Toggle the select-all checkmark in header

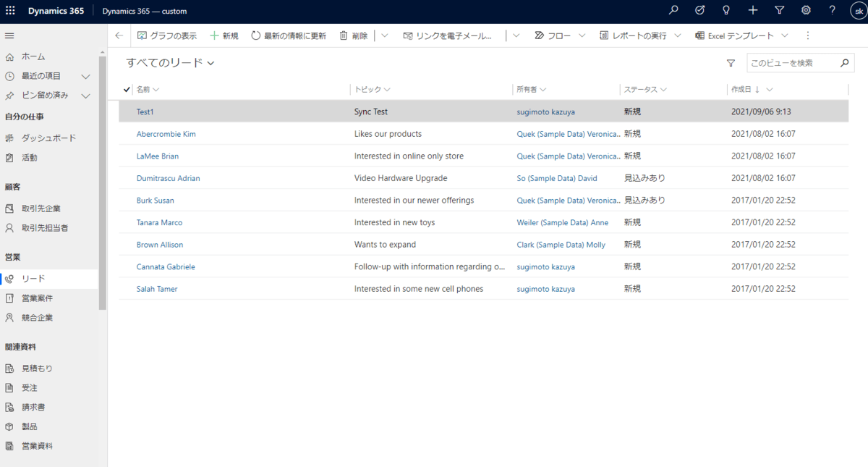point(127,89)
